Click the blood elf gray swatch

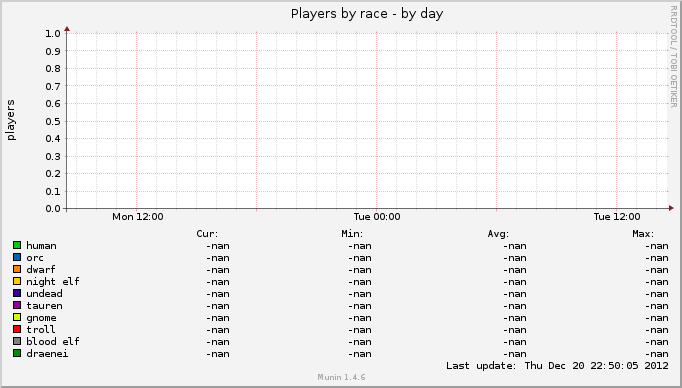pyautogui.click(x=17, y=341)
